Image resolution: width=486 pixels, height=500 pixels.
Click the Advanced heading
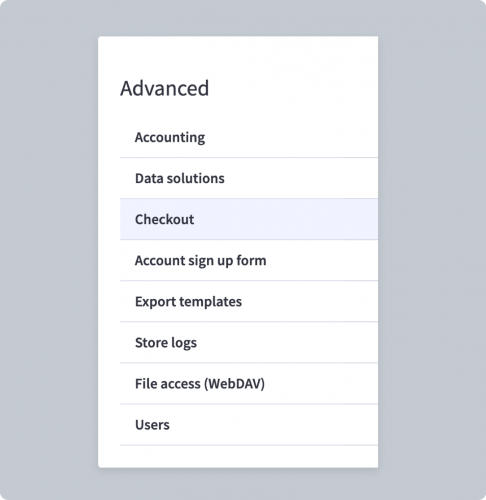click(164, 88)
